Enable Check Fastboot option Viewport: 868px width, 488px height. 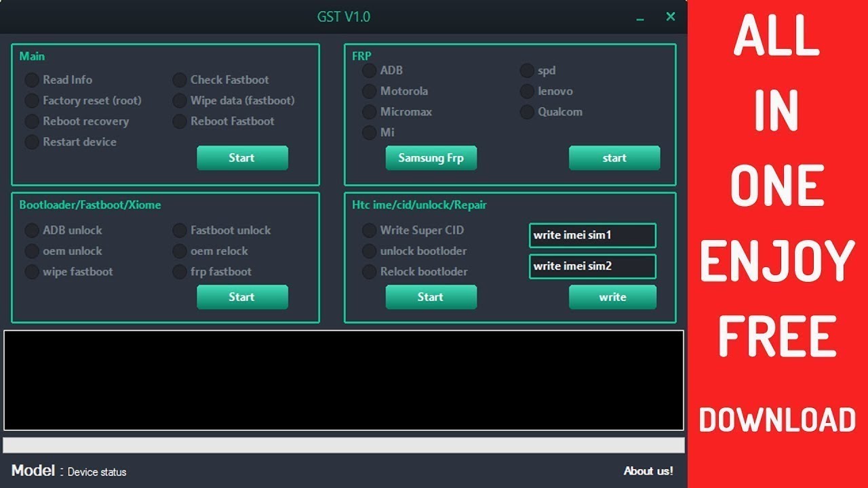coord(179,79)
